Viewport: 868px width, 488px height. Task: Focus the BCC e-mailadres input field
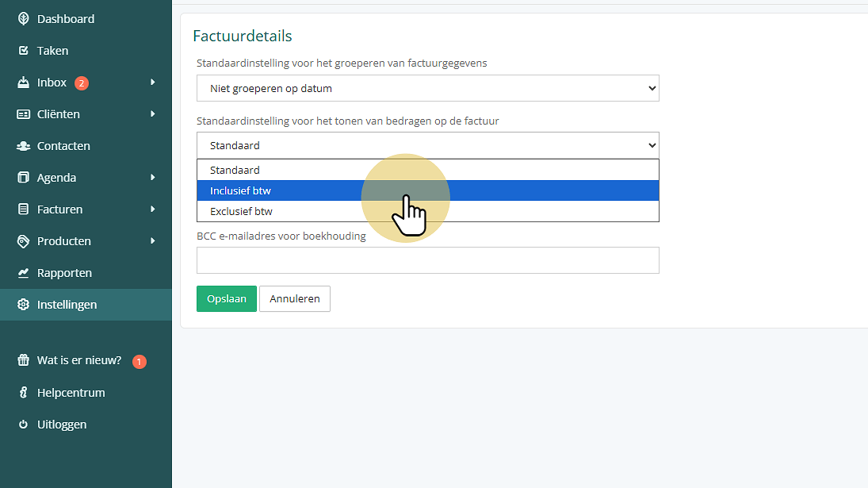click(428, 260)
